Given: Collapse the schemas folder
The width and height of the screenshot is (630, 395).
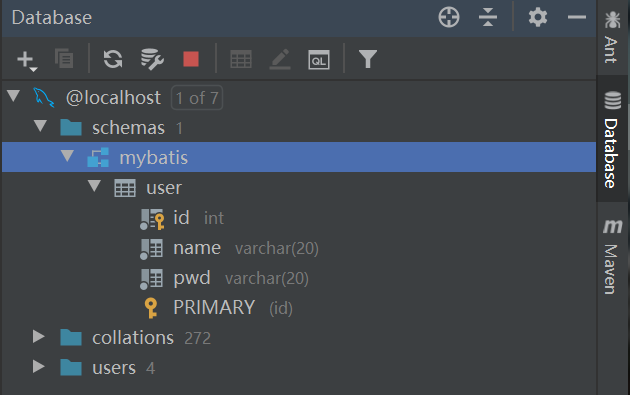Looking at the screenshot, I should [40, 126].
